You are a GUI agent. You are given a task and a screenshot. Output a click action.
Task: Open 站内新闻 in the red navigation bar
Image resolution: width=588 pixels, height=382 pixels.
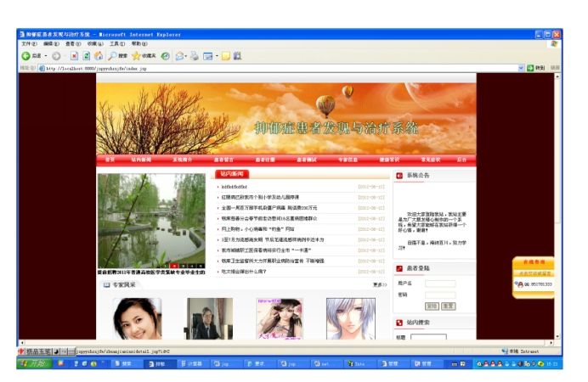[x=141, y=160]
